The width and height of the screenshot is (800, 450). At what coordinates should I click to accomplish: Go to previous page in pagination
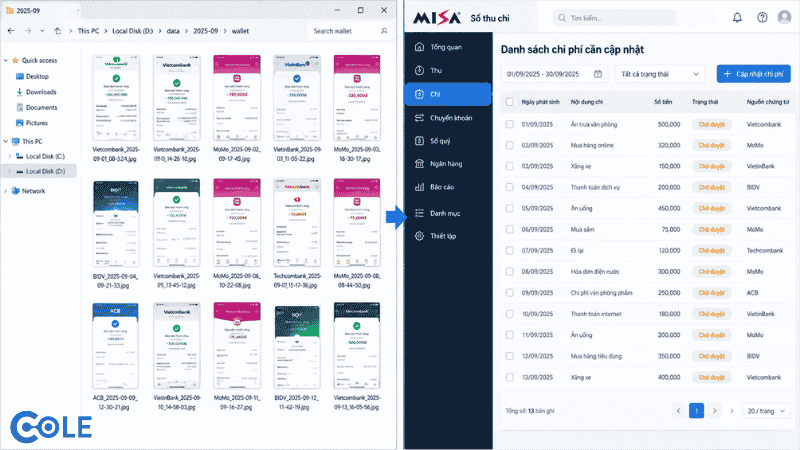click(679, 411)
